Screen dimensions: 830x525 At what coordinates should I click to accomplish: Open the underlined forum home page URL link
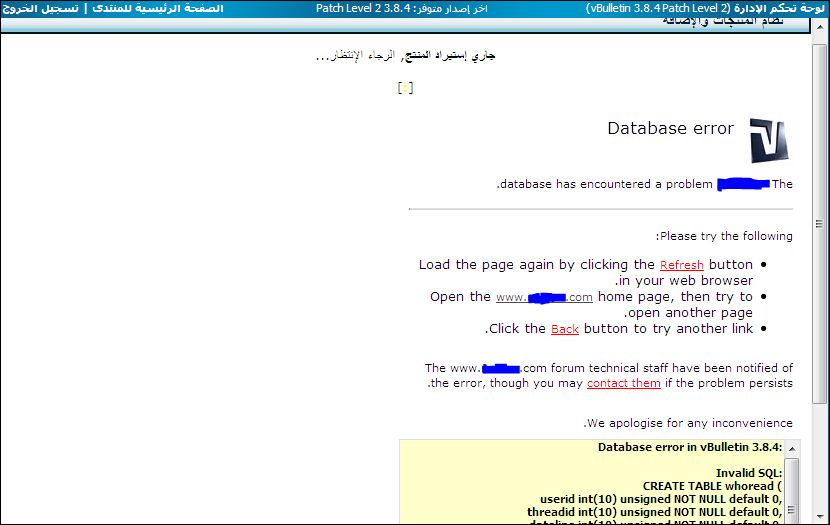click(x=544, y=297)
